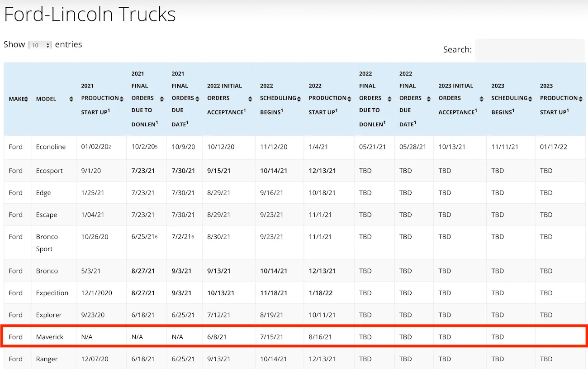This screenshot has width=588, height=369.
Task: Click Maverick's 8/16/21 production start date
Action: (321, 337)
